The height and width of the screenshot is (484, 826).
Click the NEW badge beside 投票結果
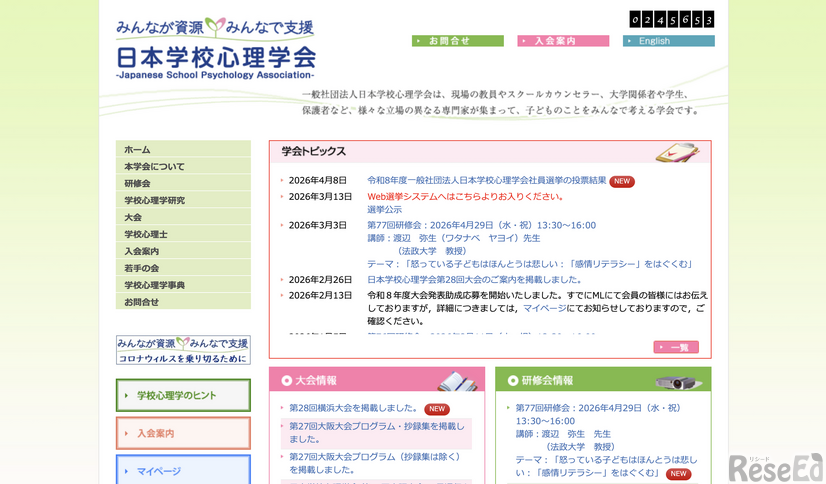click(x=622, y=181)
